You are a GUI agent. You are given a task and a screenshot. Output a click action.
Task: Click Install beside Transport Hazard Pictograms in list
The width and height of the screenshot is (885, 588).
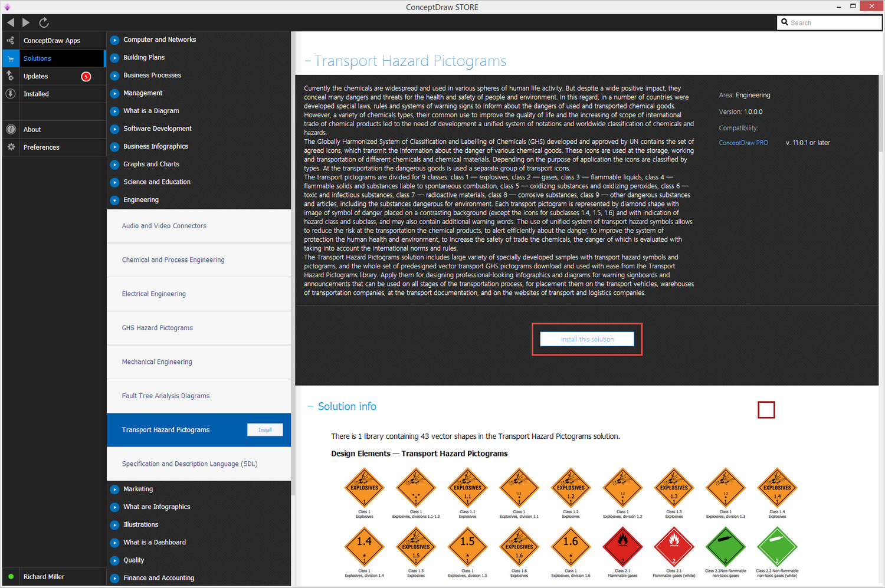(x=265, y=430)
